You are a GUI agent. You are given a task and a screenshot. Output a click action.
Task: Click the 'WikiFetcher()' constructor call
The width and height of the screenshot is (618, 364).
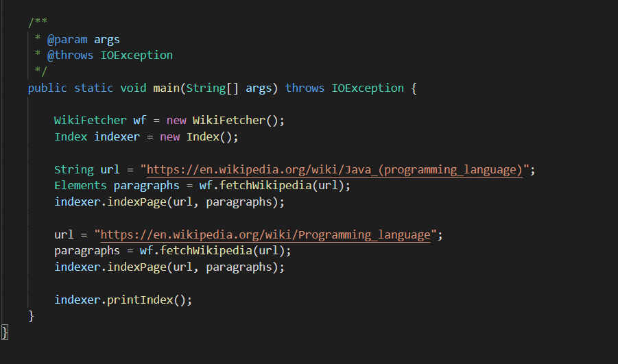(235, 120)
